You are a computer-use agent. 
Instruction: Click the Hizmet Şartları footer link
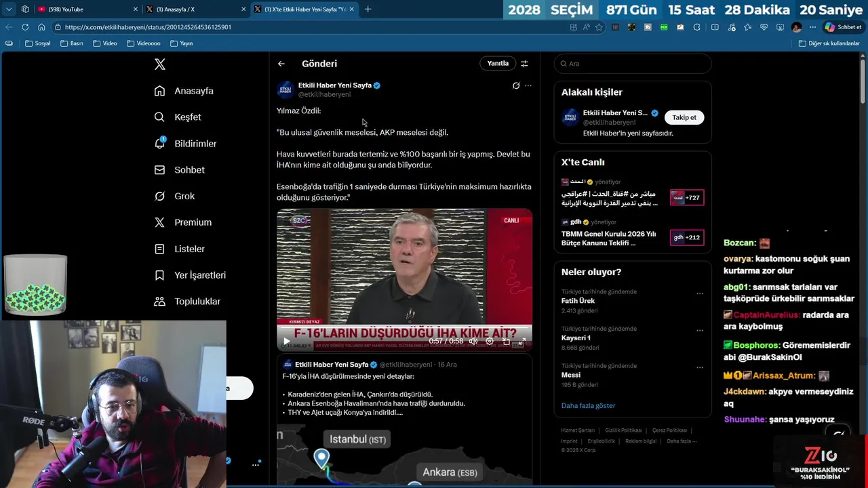[x=578, y=430]
